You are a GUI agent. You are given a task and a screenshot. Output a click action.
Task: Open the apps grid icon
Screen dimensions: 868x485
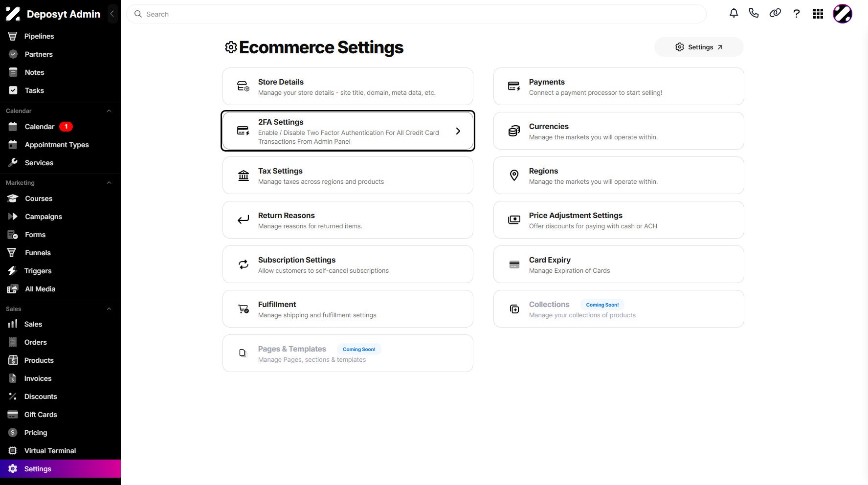click(x=818, y=14)
